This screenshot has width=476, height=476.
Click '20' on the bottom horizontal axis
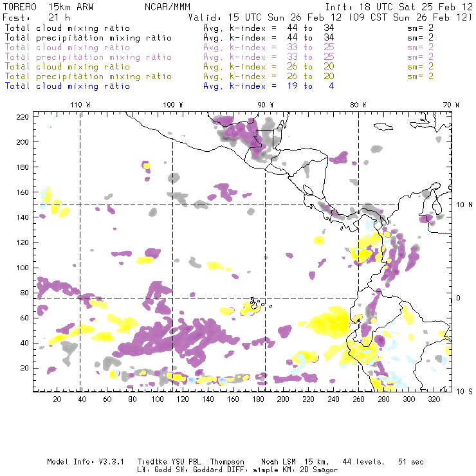point(57,399)
